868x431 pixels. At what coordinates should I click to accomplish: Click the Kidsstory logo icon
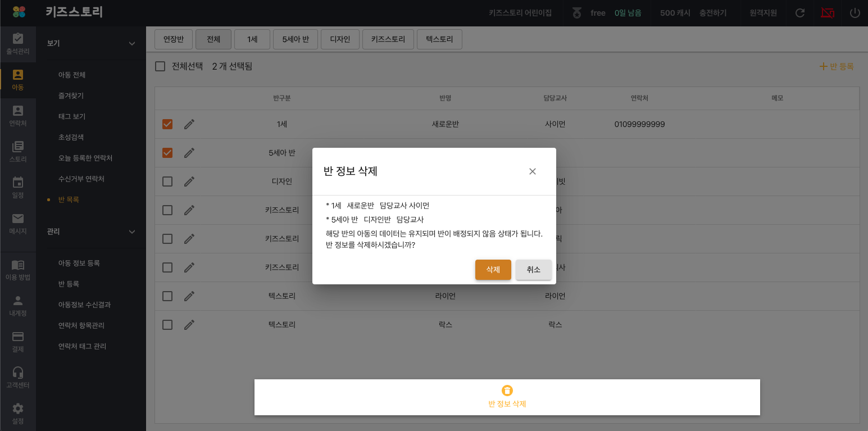point(19,12)
